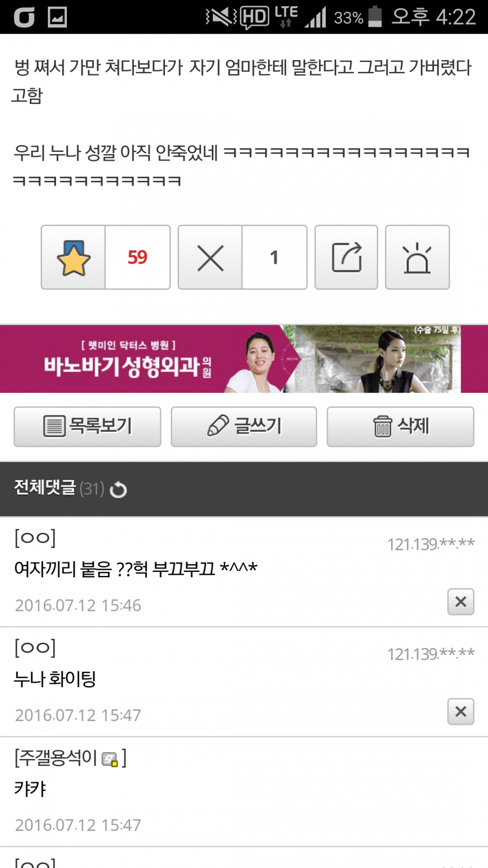Tap the 주갤용석이 fixed-nick badge icon

click(110, 760)
